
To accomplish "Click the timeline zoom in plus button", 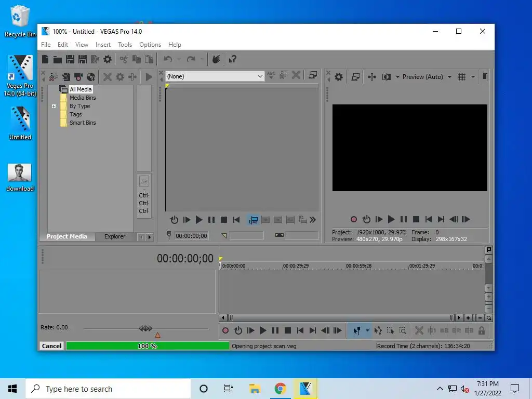I will pyautogui.click(x=468, y=318).
